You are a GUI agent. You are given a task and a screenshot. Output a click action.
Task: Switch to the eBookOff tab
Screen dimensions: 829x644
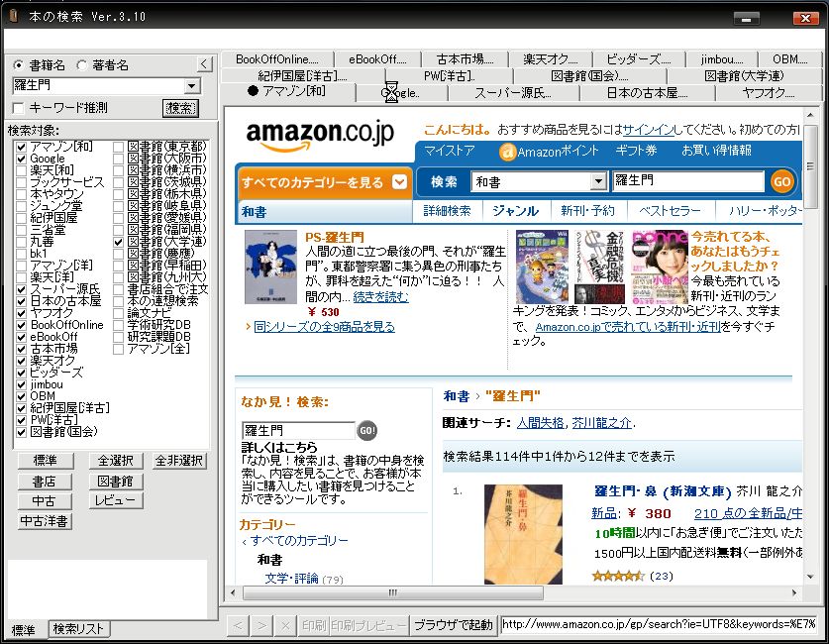tap(377, 59)
